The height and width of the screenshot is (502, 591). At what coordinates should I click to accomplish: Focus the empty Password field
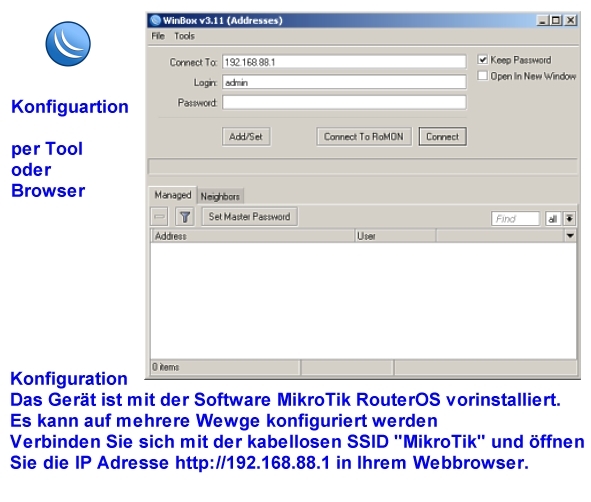click(344, 103)
